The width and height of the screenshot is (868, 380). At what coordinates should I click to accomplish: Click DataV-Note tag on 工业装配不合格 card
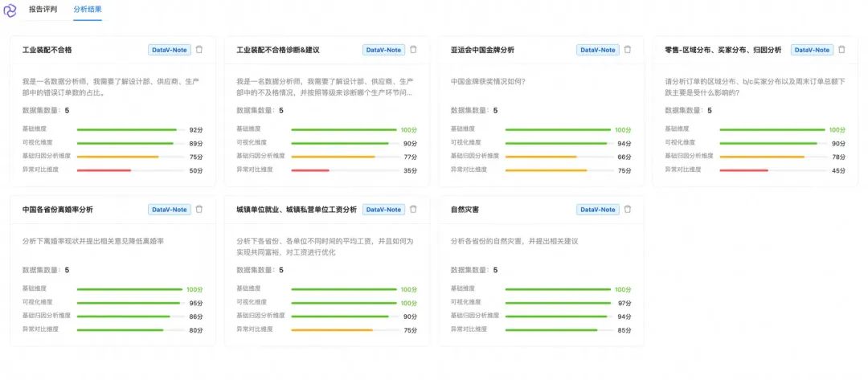pyautogui.click(x=170, y=50)
